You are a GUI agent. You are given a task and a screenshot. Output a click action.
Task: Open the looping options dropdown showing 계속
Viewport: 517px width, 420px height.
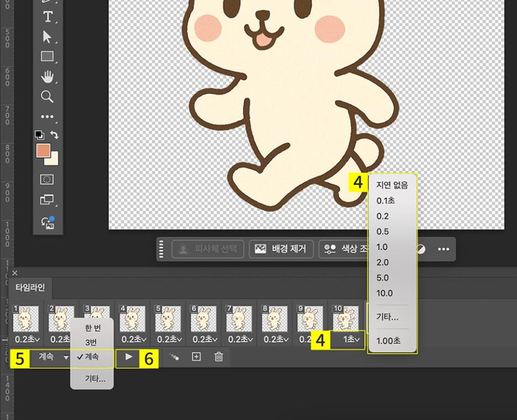pos(50,357)
